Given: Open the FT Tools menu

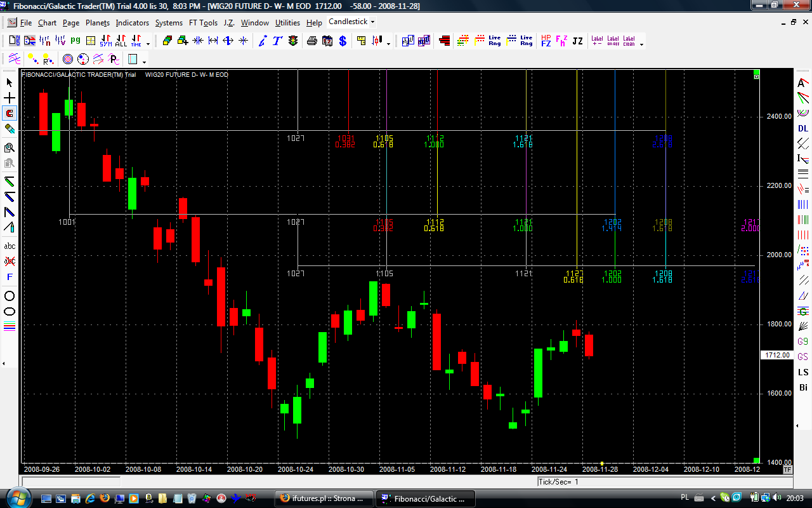Looking at the screenshot, I should [202, 23].
